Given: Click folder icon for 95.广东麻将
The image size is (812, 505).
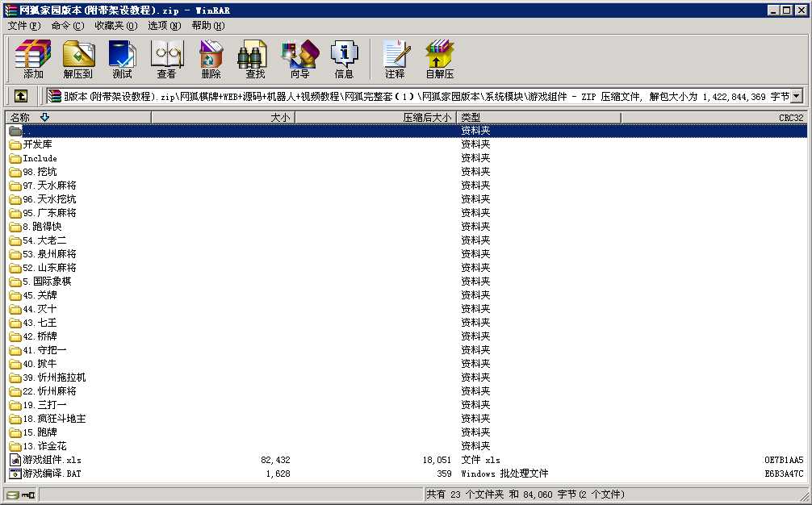Looking at the screenshot, I should click(15, 213).
